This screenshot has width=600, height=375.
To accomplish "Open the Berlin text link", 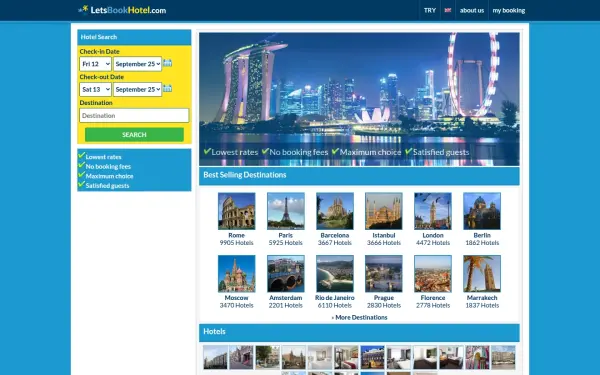I will tap(482, 235).
